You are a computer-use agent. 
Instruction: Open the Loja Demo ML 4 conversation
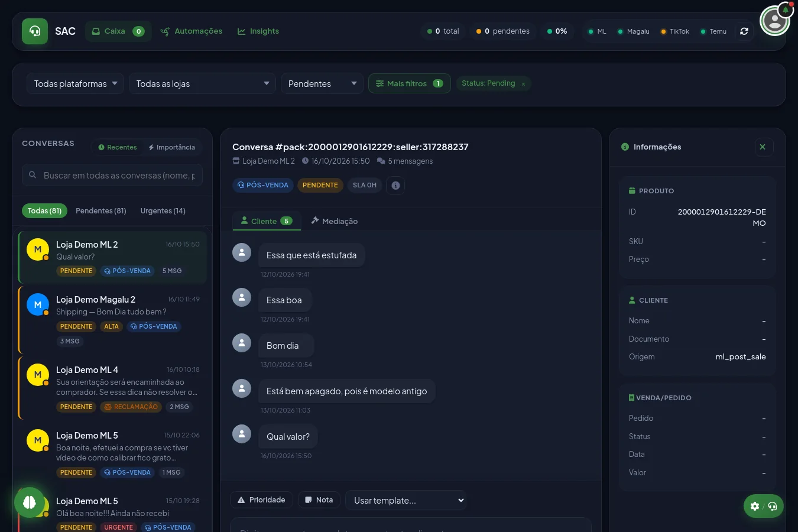click(x=112, y=388)
